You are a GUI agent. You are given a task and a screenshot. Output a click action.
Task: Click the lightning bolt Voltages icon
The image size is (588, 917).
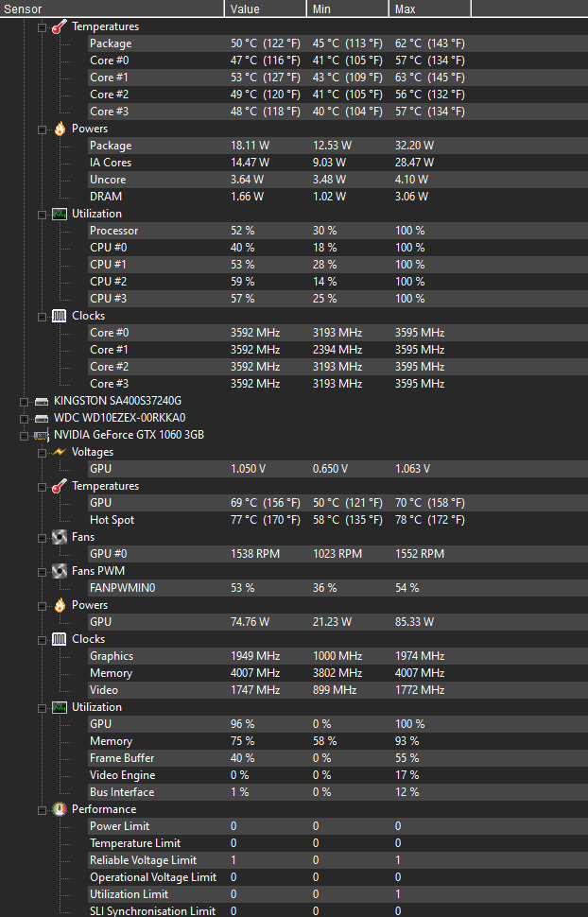click(x=60, y=452)
